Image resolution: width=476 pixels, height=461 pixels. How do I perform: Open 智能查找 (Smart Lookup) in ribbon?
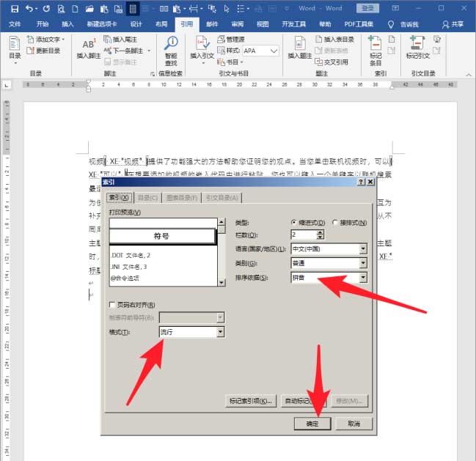pos(171,47)
